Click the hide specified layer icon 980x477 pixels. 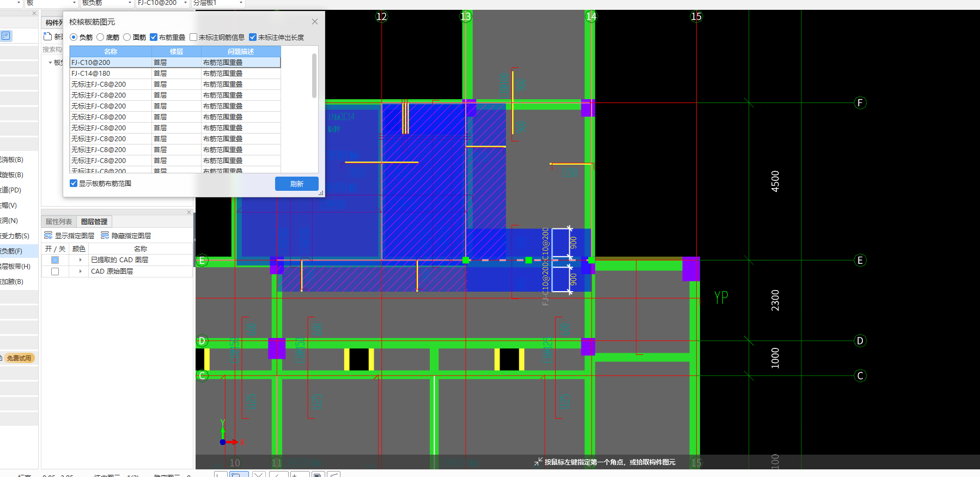pos(105,236)
